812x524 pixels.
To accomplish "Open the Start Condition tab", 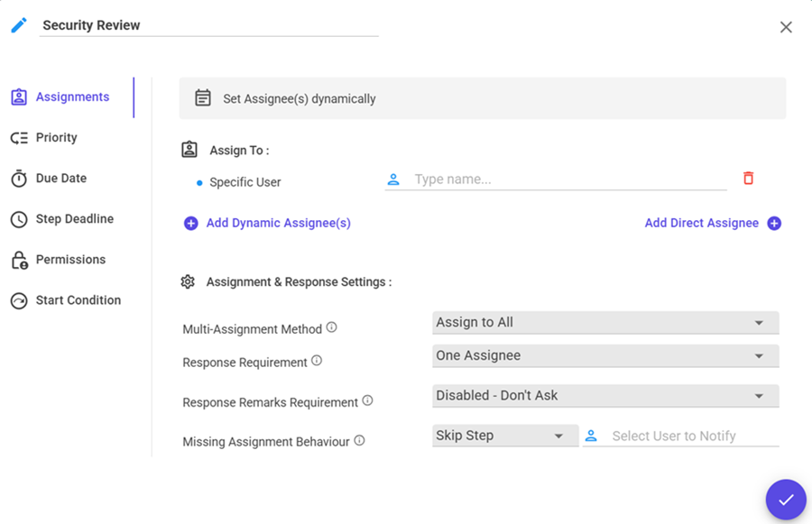I will [x=78, y=300].
